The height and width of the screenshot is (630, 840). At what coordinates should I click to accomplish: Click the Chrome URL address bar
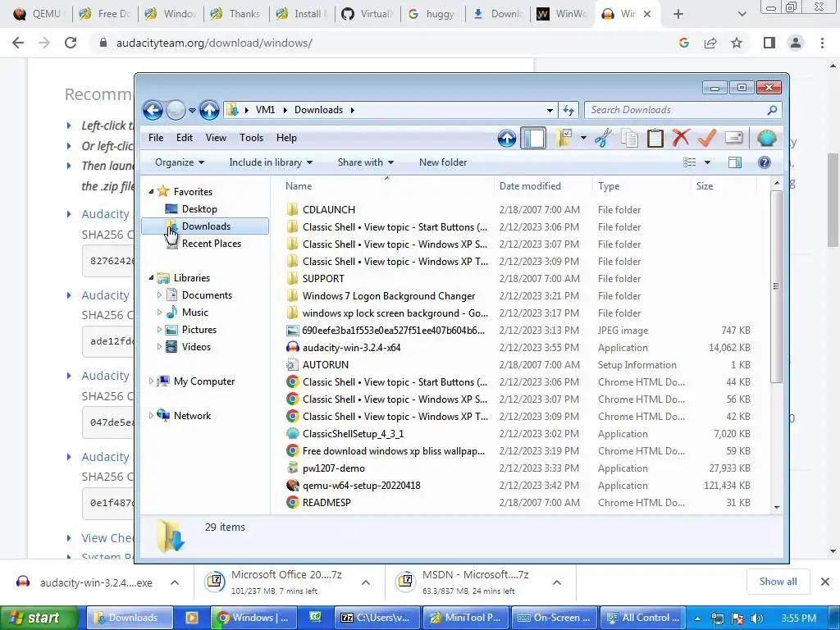click(x=386, y=43)
